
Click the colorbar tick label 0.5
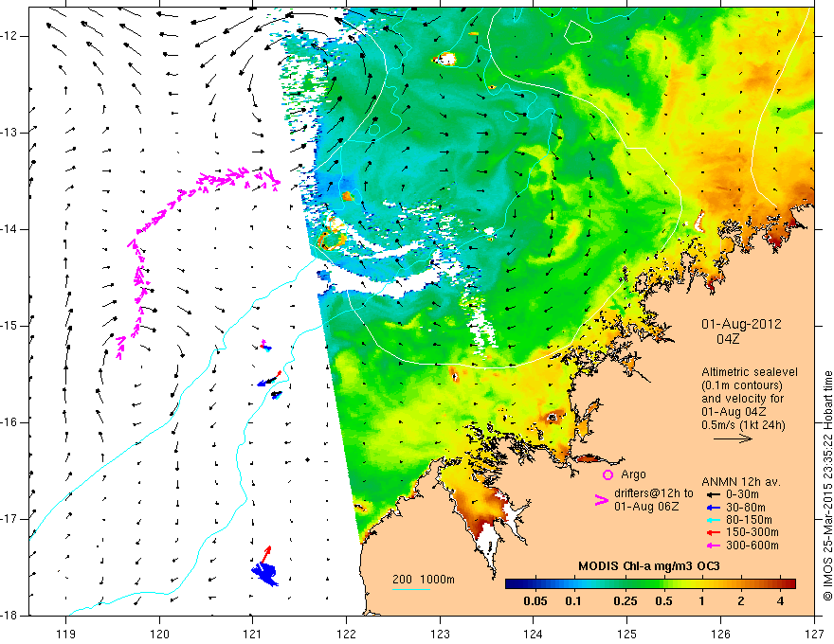[663, 601]
